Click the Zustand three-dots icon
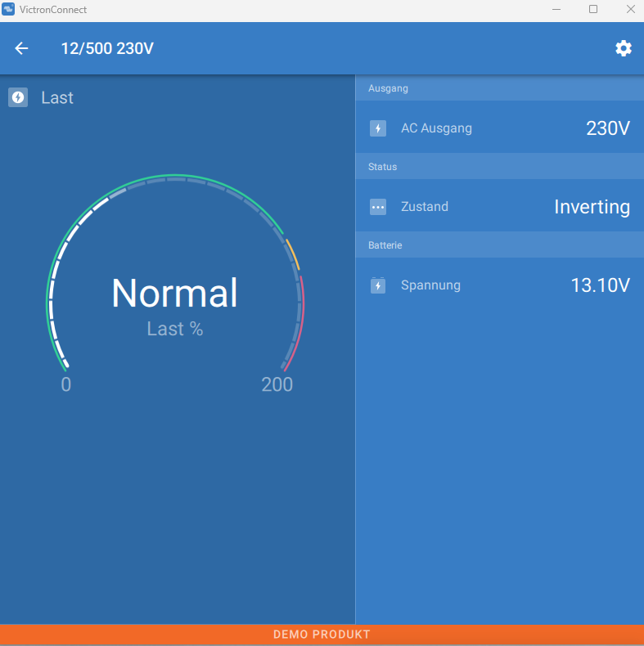This screenshot has width=644, height=646. 378,207
